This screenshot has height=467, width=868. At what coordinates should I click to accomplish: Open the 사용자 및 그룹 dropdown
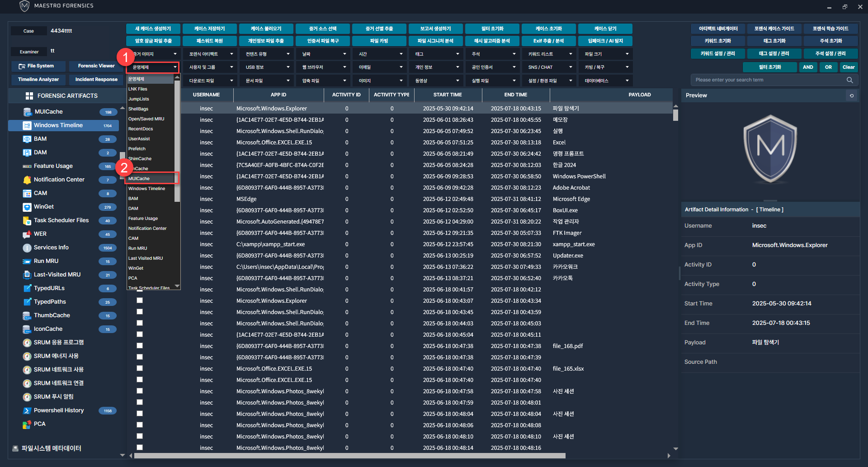(x=210, y=67)
